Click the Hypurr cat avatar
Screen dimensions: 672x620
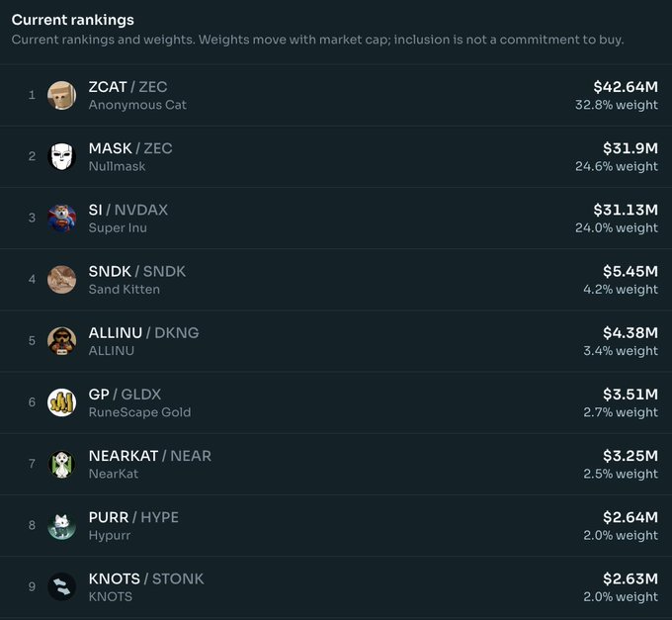(61, 526)
